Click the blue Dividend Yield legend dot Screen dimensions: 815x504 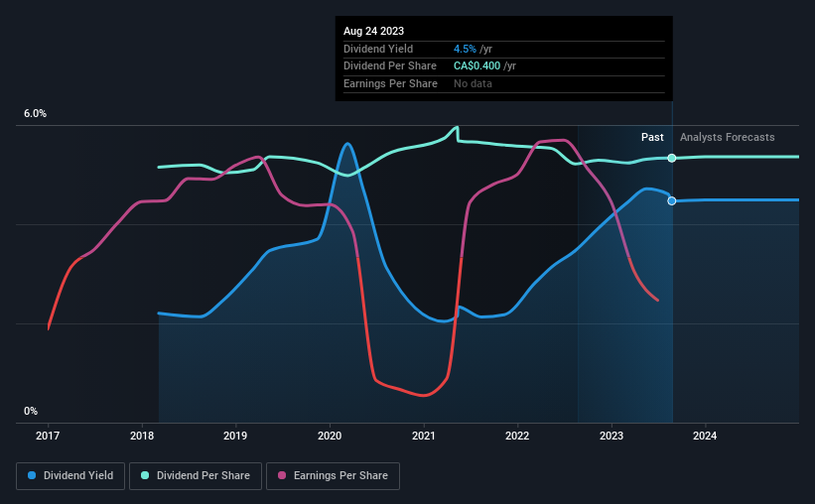32,475
